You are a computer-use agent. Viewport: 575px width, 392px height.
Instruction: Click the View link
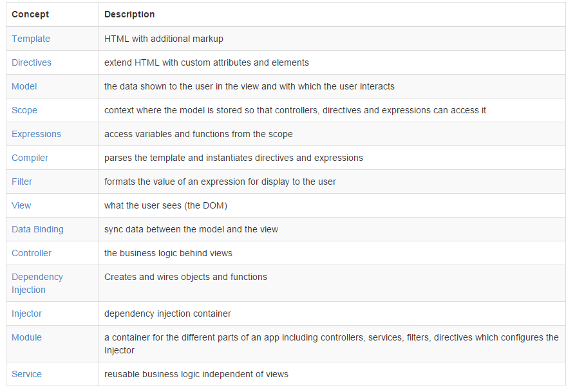[21, 205]
